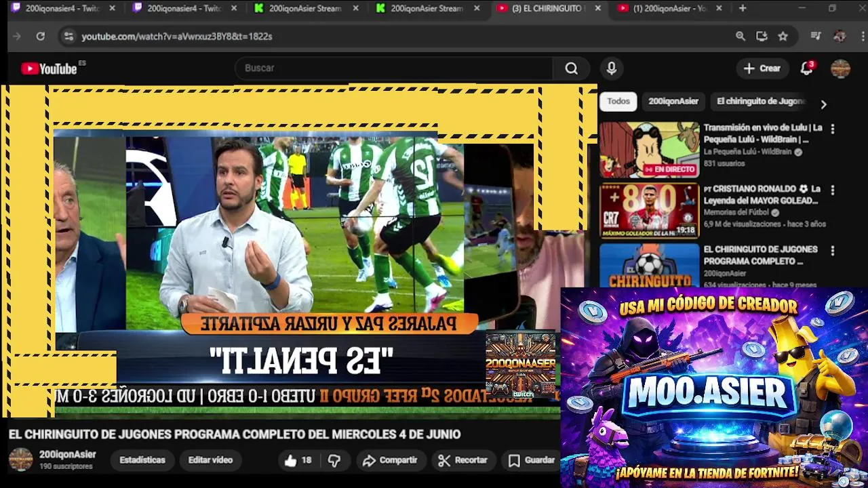Viewport: 868px width, 488px height.
Task: Open El Chiringuito recommended video thumbnail
Action: pos(649,266)
